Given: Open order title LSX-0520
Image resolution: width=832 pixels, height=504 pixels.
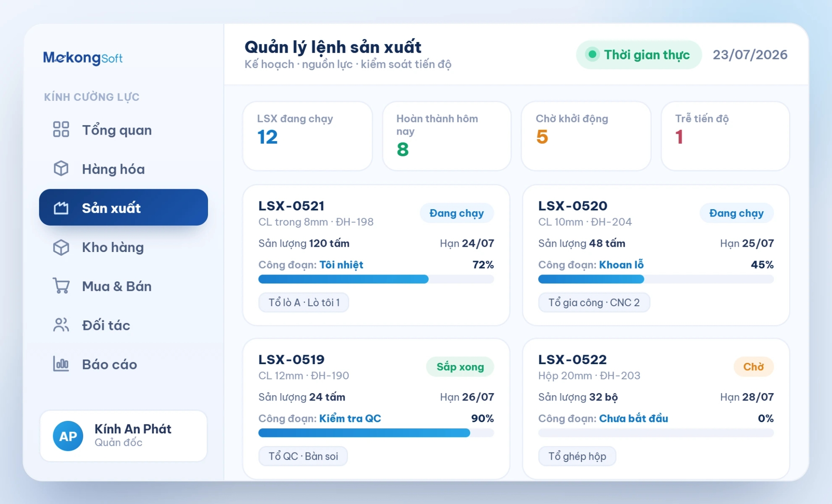Looking at the screenshot, I should click(573, 206).
